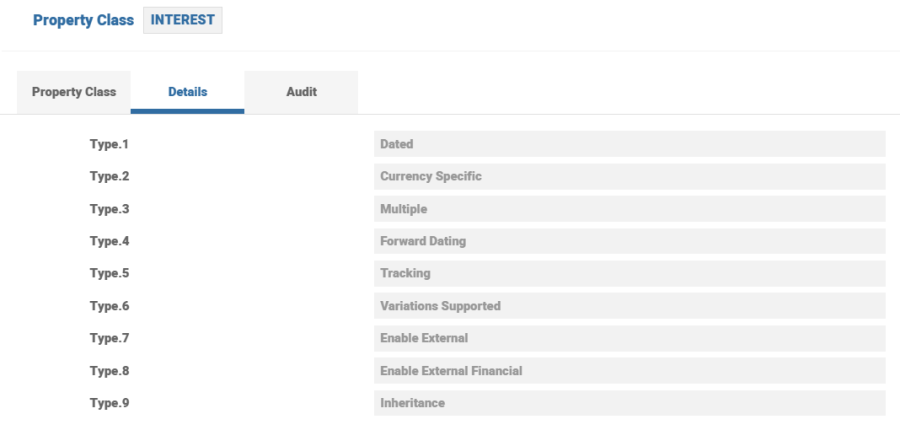900x430 pixels.
Task: Select the Variations Supported field
Action: tap(629, 306)
